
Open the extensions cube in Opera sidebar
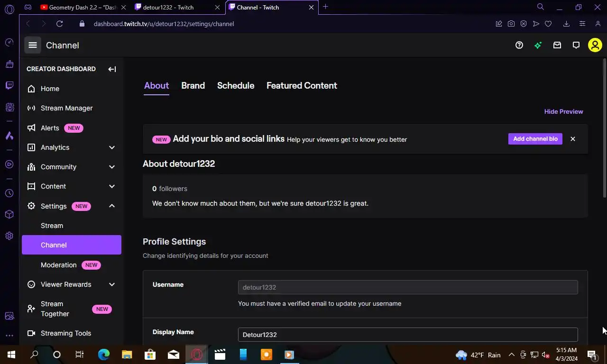(9, 215)
